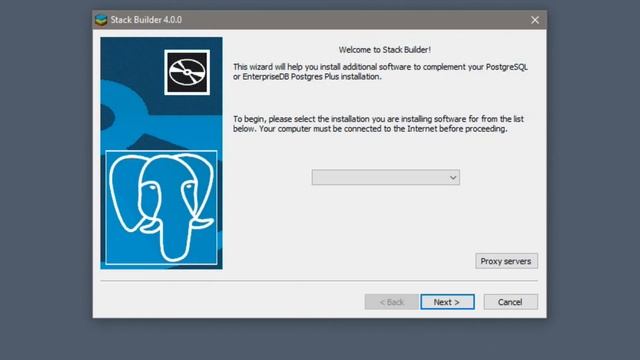Click the text 'This wizard will help you install'
Image resolution: width=640 pixels, height=360 pixels.
tap(287, 67)
